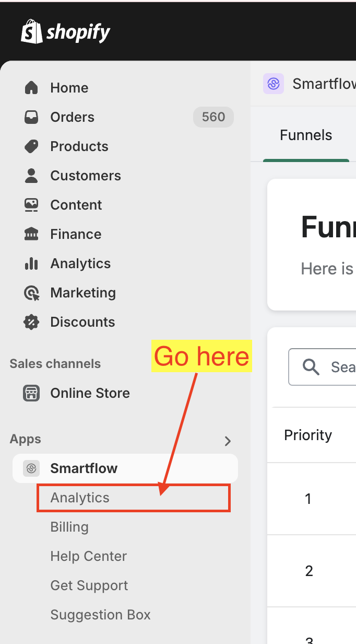This screenshot has height=644, width=356.
Task: Open Orders via inbox icon
Action: 31,117
